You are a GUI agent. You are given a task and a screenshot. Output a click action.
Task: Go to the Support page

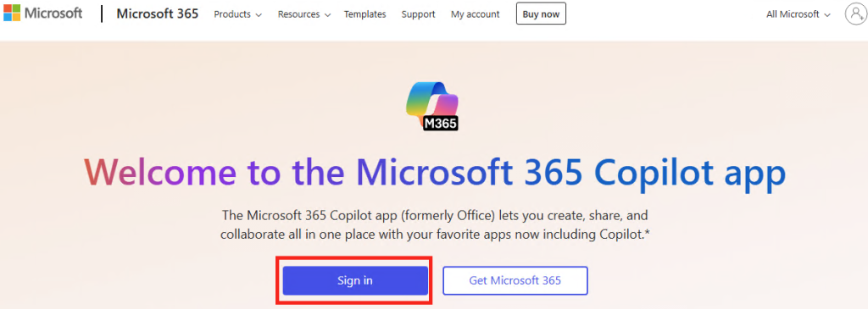click(418, 14)
